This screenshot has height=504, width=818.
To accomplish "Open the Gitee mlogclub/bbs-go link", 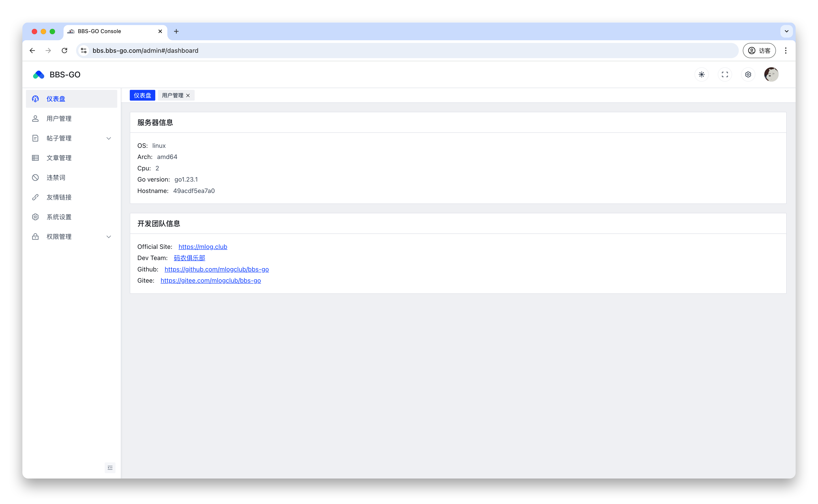I will tap(211, 280).
